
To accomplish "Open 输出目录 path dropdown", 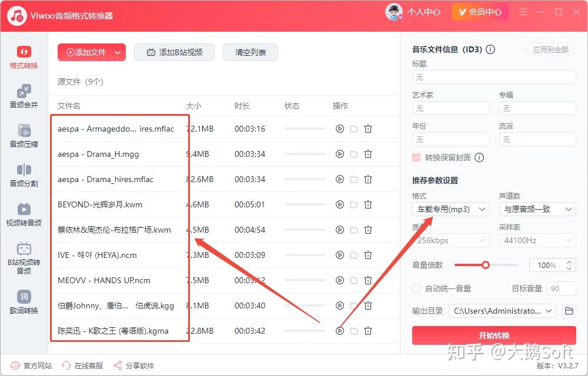I will tap(502, 311).
